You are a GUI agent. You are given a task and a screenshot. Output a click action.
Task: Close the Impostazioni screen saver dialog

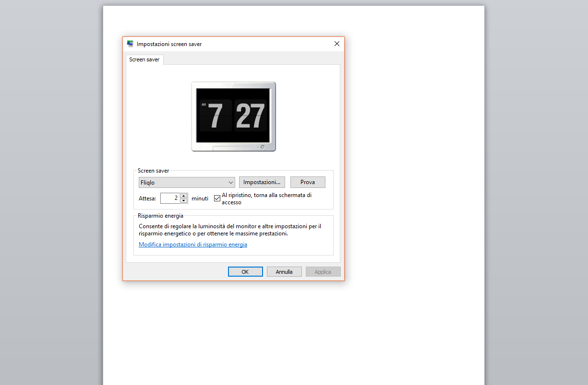pyautogui.click(x=337, y=44)
